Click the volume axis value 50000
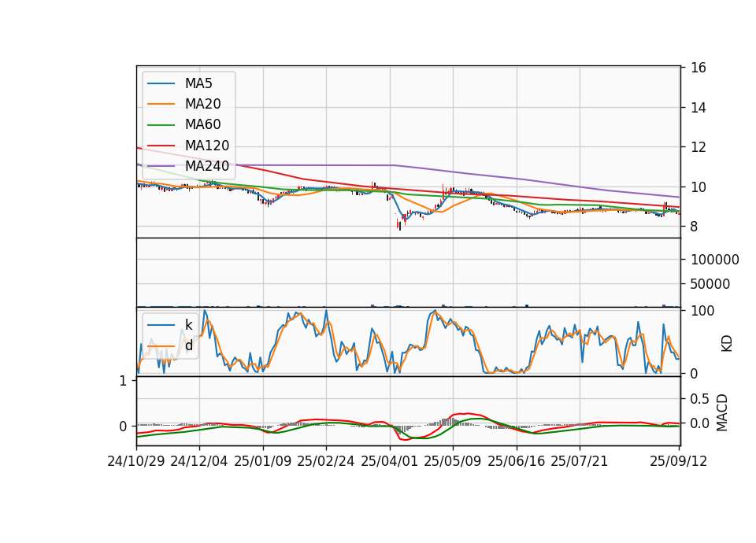This screenshot has width=756, height=543. pyautogui.click(x=710, y=284)
